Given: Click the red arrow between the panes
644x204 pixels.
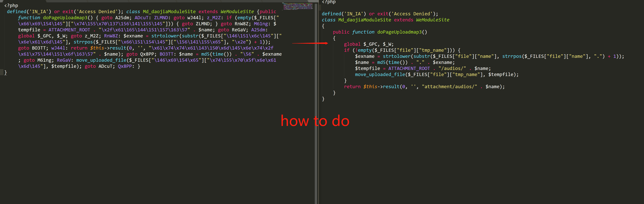Looking at the screenshot, I should (310, 43).
